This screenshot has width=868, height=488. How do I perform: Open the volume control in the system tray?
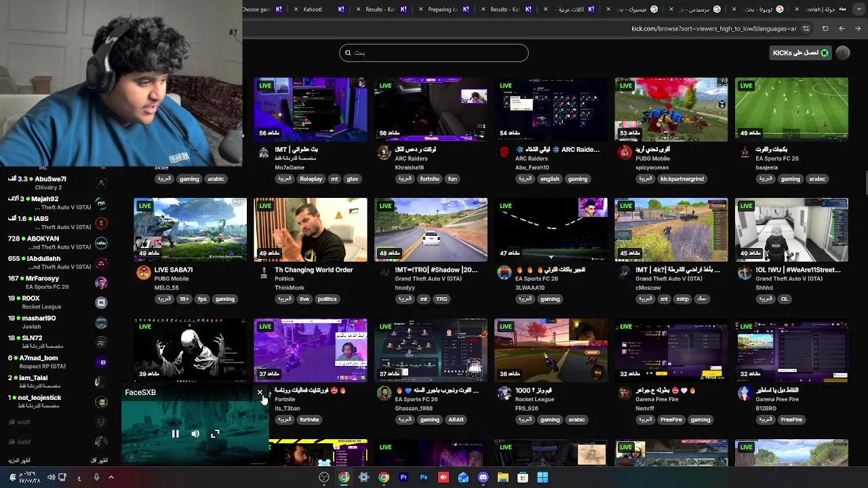coord(52,477)
